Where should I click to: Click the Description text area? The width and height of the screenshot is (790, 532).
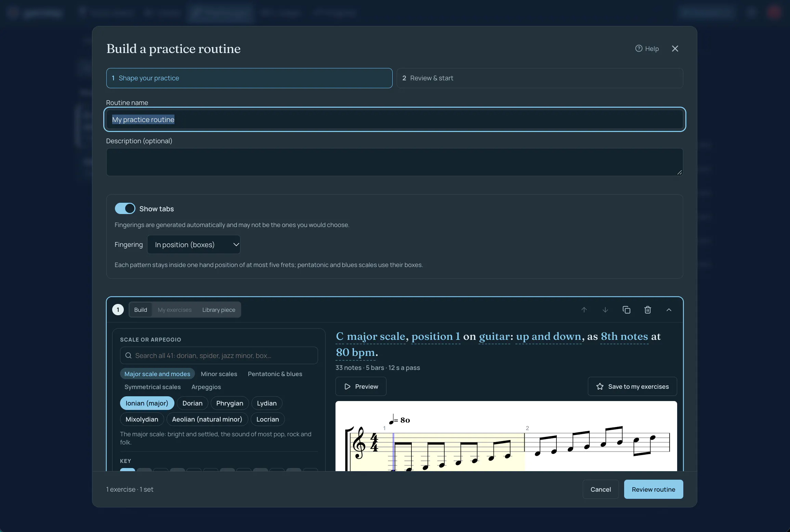pos(395,162)
